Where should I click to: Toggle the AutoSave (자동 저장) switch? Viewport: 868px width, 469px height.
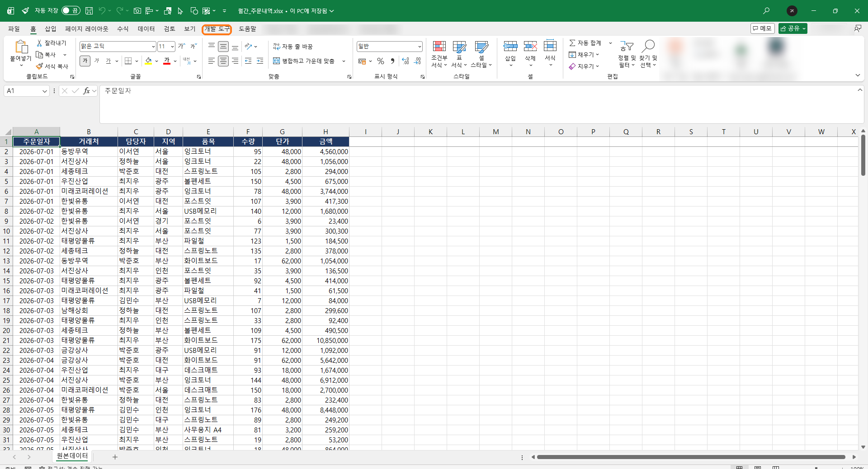click(71, 11)
